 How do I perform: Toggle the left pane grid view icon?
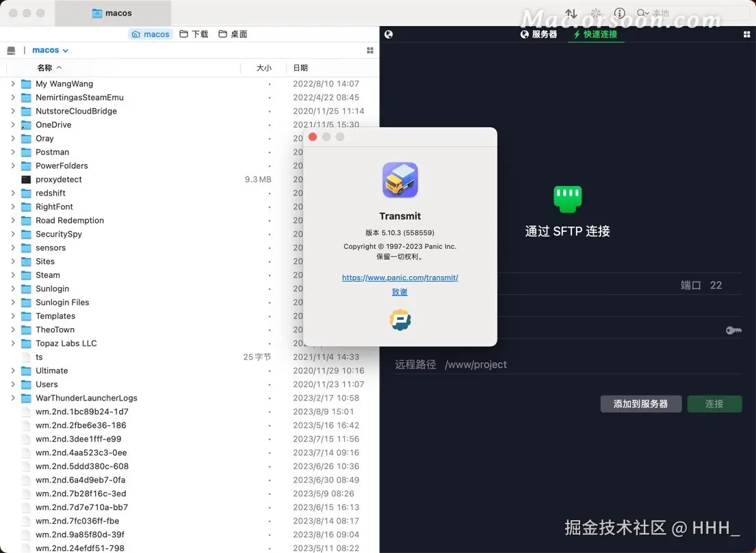pyautogui.click(x=370, y=50)
